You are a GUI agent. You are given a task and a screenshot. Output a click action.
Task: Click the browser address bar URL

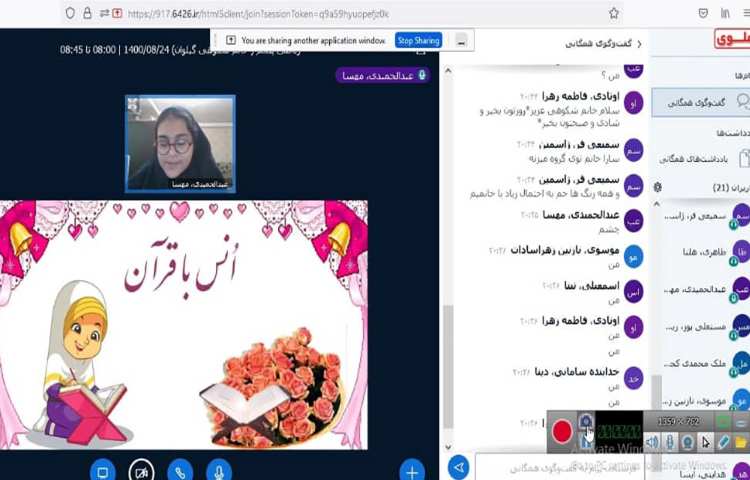click(x=258, y=14)
